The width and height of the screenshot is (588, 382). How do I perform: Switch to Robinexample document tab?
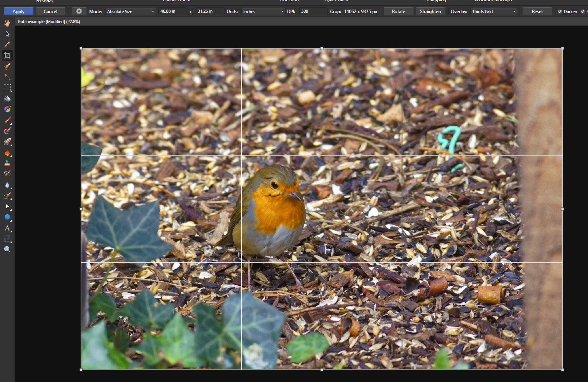(49, 22)
